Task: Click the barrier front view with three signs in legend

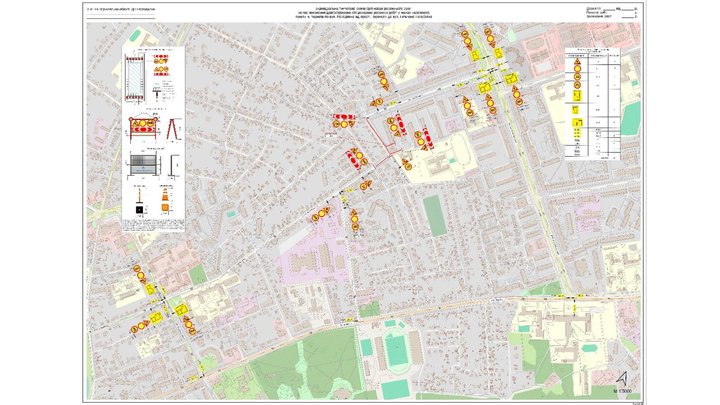Action: pyautogui.click(x=144, y=128)
